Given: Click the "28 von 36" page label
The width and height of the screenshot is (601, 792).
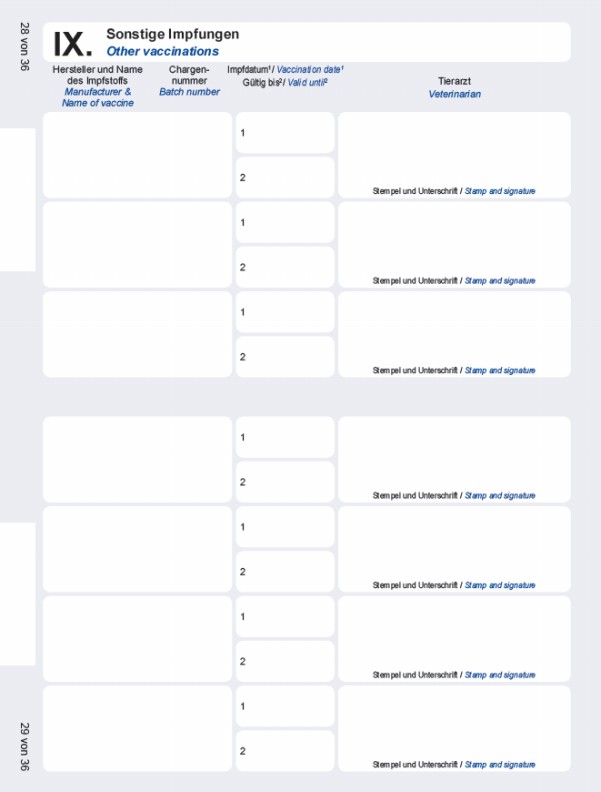Looking at the screenshot, I should [25, 47].
